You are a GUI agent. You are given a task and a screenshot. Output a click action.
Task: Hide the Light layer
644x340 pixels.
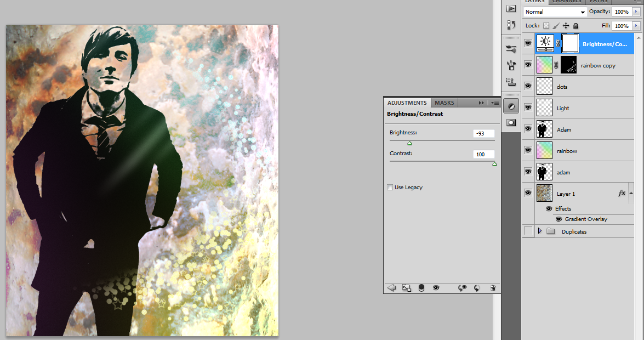point(528,107)
